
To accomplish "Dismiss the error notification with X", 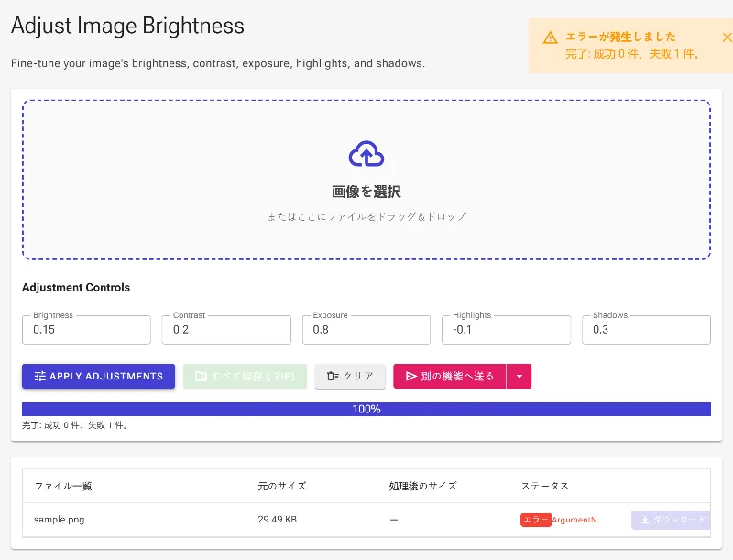I will point(727,38).
